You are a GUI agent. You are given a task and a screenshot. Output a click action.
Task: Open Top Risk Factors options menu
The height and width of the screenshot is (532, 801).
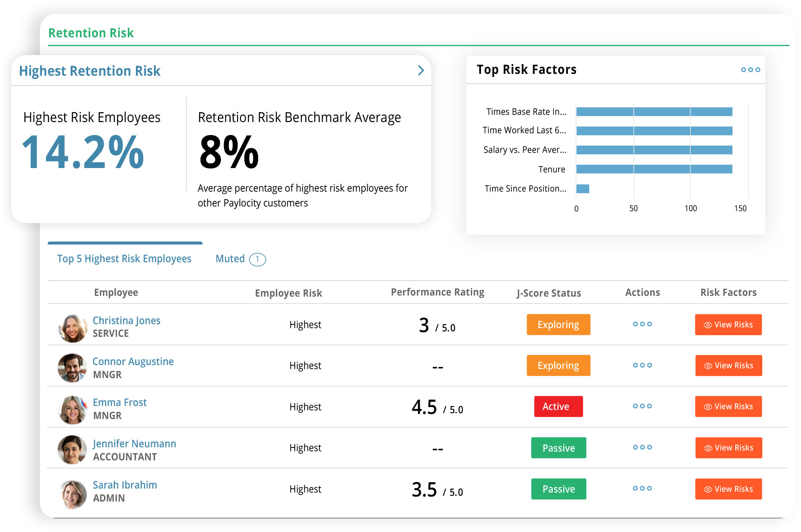750,70
